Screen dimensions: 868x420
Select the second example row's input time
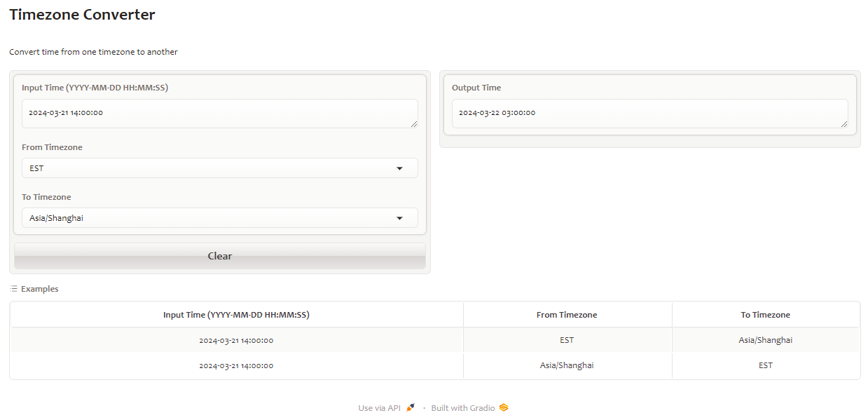click(236, 365)
